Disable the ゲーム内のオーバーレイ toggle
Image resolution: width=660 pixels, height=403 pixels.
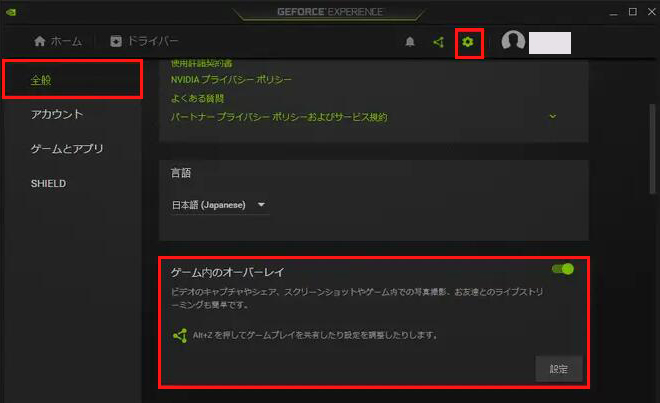(x=563, y=269)
